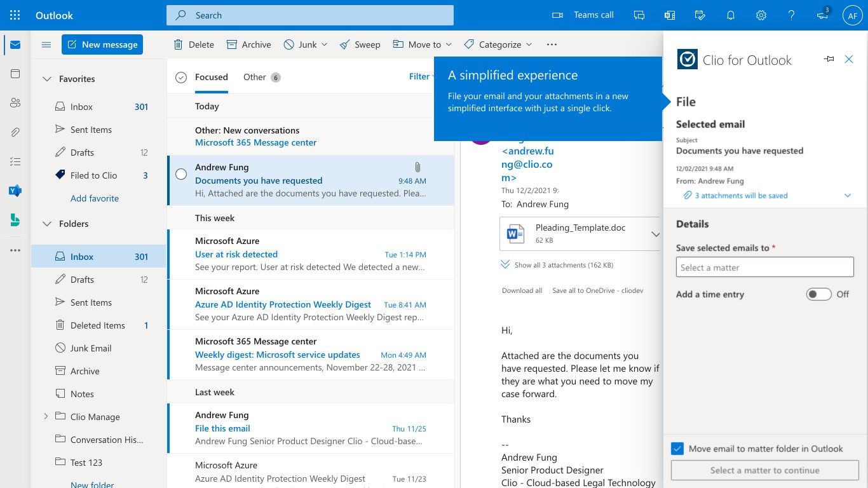This screenshot has height=488, width=868.
Task: Mark selected email as Junk
Action: (300, 44)
